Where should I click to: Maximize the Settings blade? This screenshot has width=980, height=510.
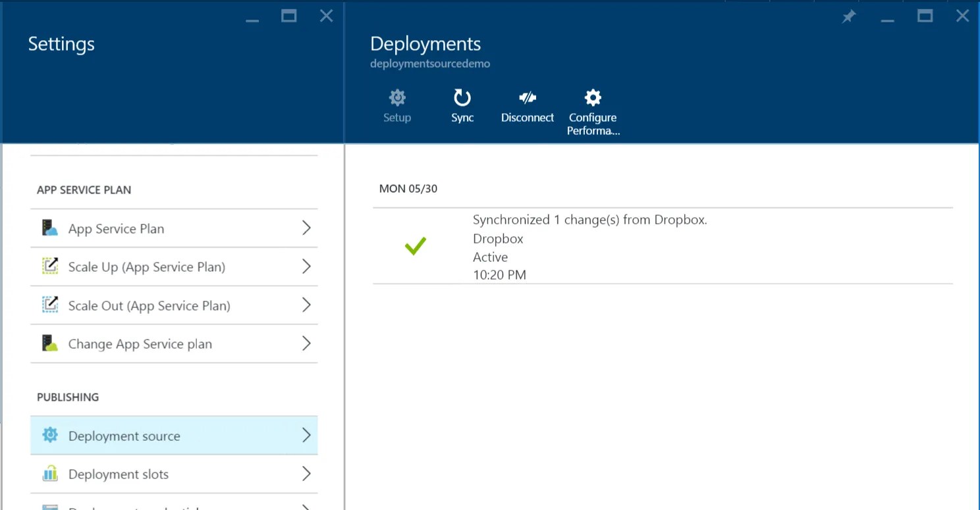point(289,16)
